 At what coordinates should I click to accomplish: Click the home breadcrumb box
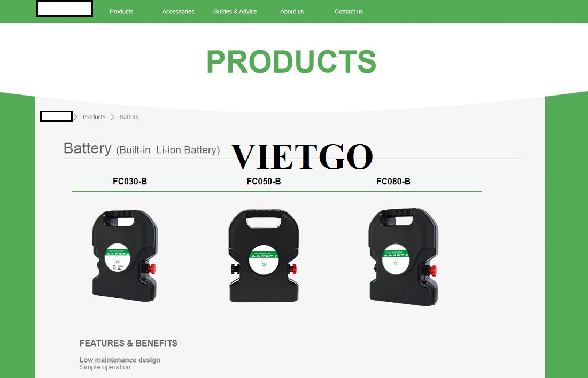tap(56, 116)
